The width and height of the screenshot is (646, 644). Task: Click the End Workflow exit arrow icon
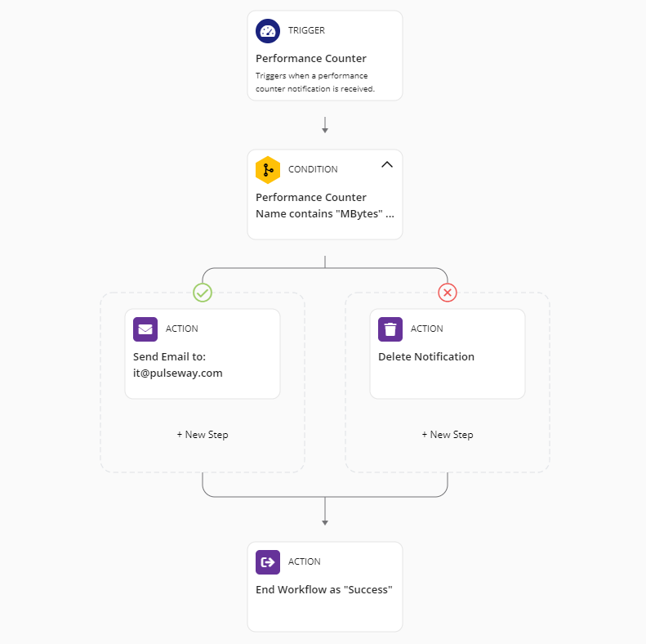click(268, 562)
